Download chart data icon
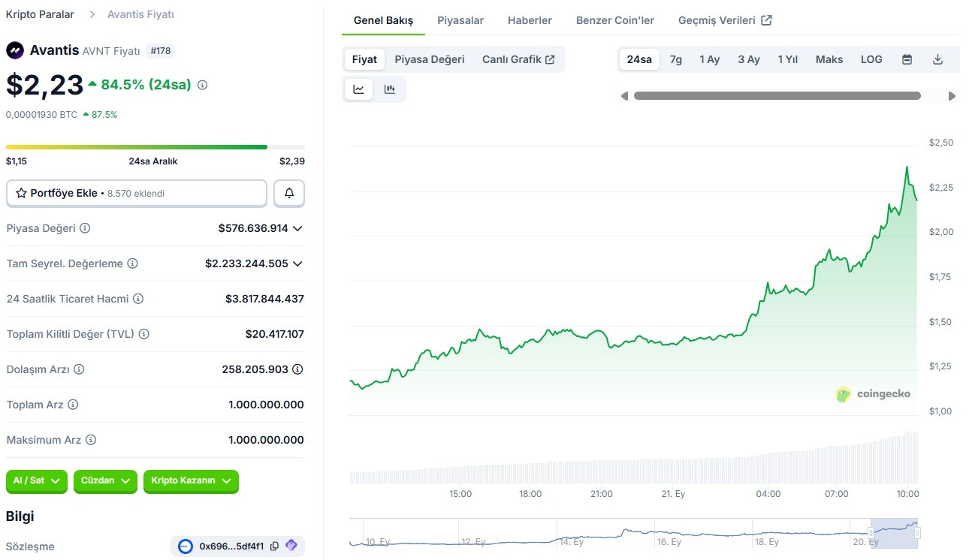The width and height of the screenshot is (969, 560). click(937, 59)
